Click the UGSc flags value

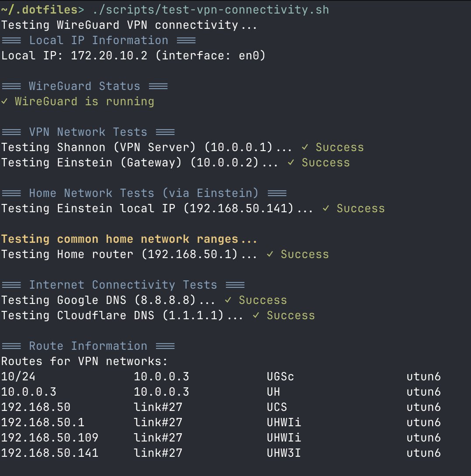click(x=281, y=376)
